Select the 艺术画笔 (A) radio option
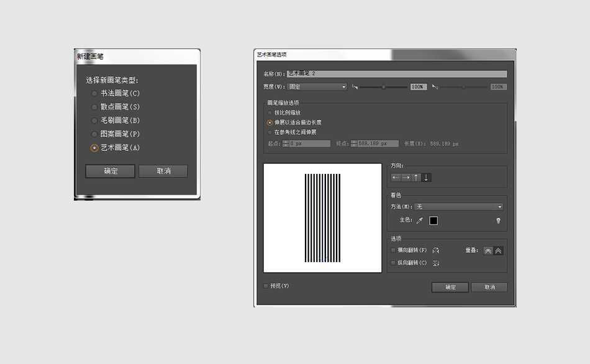 click(94, 148)
